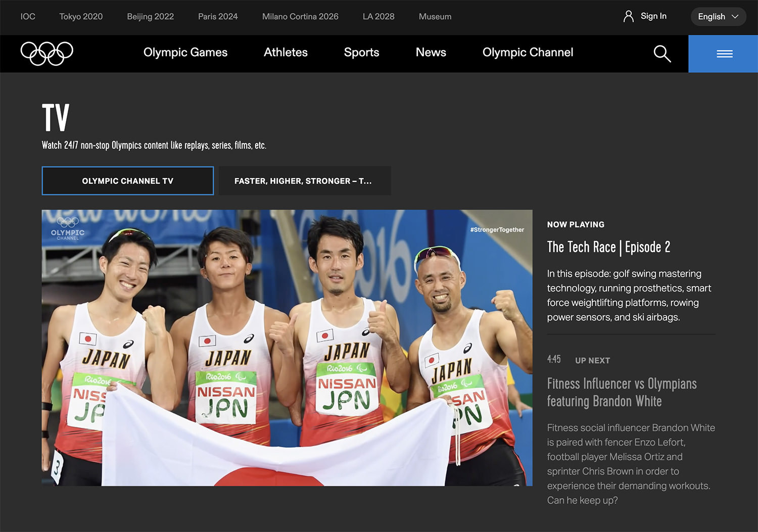Open the search magnifier icon
The image size is (758, 532).
click(x=662, y=54)
